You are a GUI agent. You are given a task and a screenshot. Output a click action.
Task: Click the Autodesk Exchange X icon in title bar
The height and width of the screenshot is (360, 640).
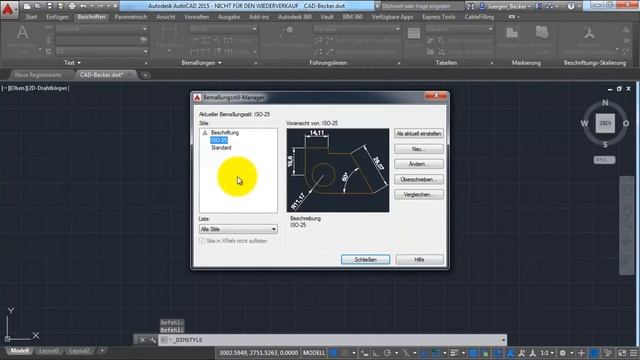pos(538,6)
